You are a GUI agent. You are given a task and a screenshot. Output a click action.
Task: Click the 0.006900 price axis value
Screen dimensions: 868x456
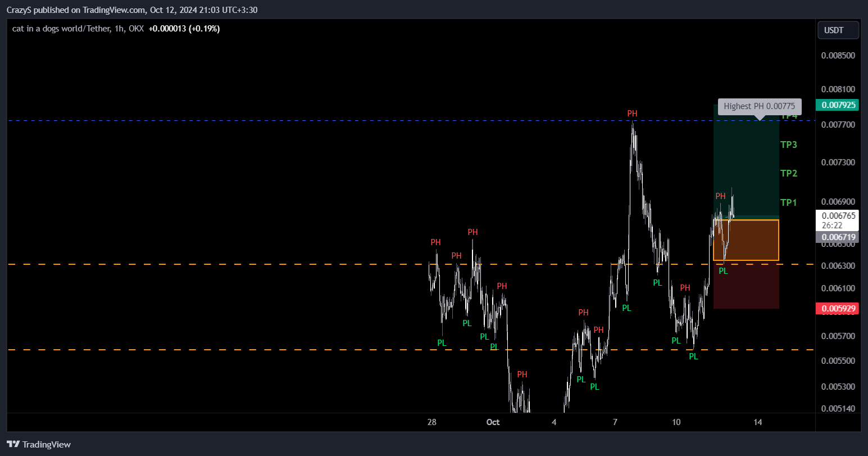point(838,201)
